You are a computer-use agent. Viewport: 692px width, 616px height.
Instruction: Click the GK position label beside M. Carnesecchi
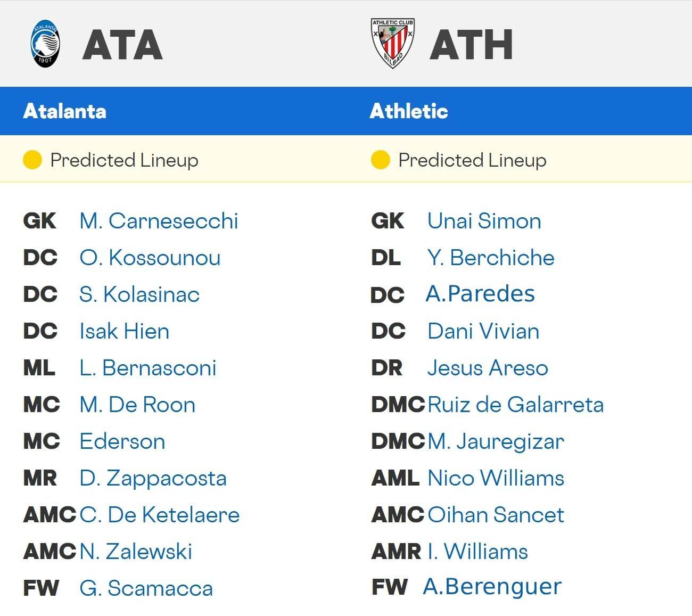40,221
